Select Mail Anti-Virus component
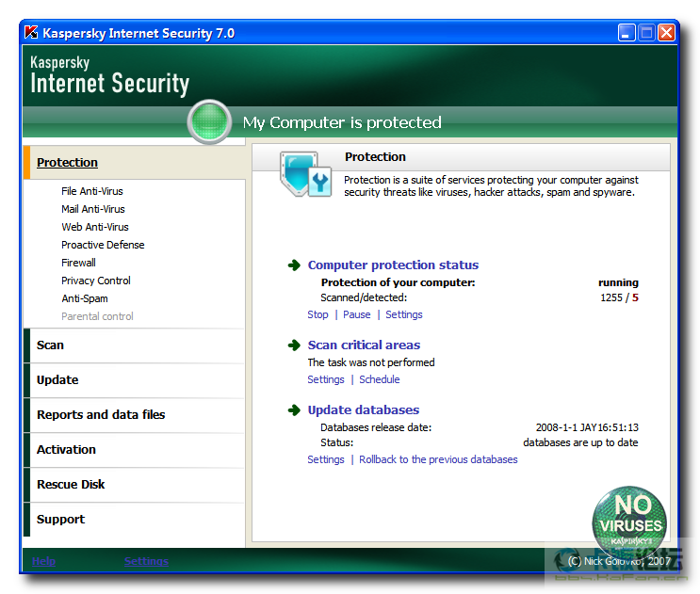 click(93, 209)
